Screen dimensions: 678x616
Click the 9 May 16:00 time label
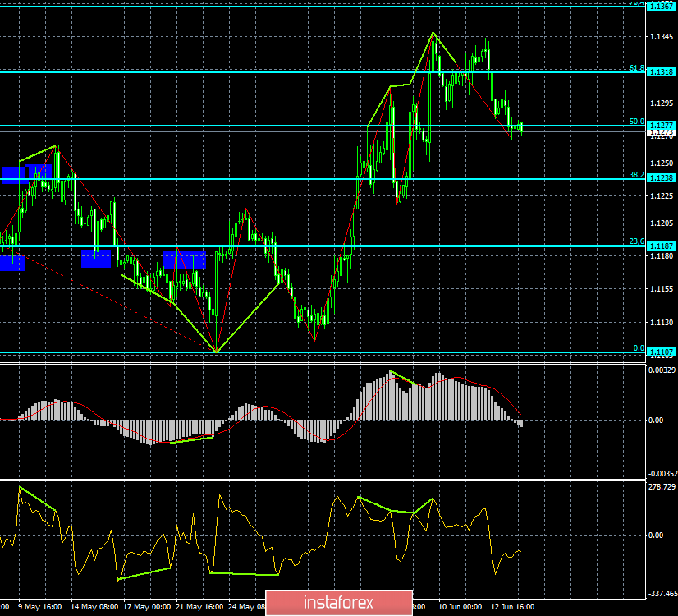coord(39,606)
